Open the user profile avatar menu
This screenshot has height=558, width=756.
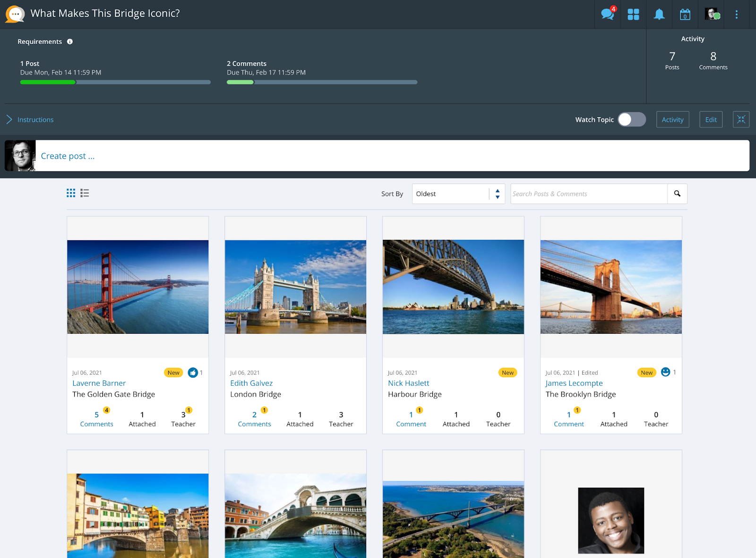(x=712, y=14)
